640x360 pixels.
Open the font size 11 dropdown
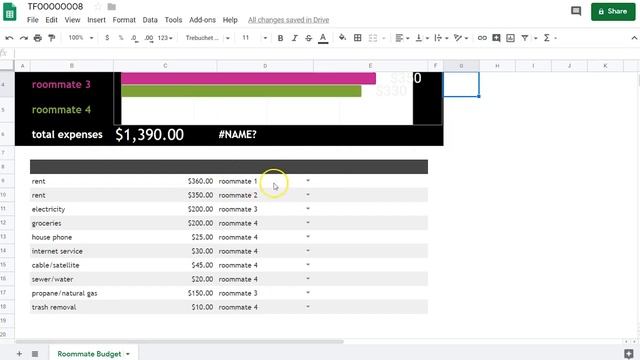click(x=254, y=38)
